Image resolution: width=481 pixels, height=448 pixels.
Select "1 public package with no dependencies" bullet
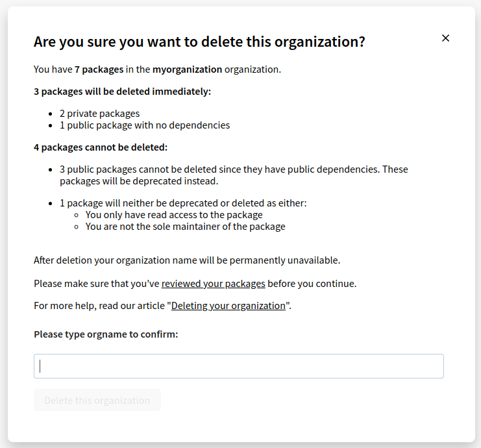coord(144,125)
